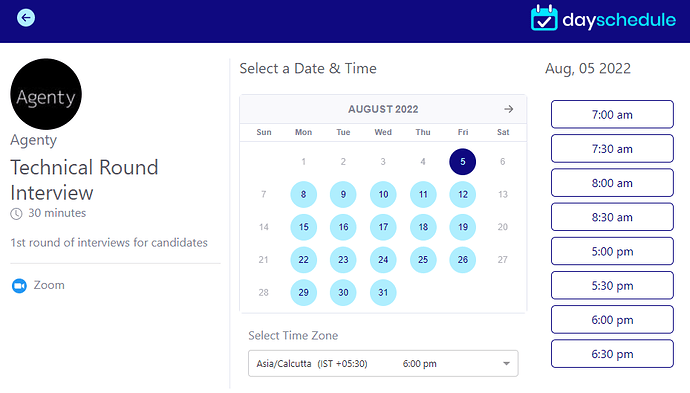
Task: Expand time zone list with caret arrow
Action: click(506, 364)
